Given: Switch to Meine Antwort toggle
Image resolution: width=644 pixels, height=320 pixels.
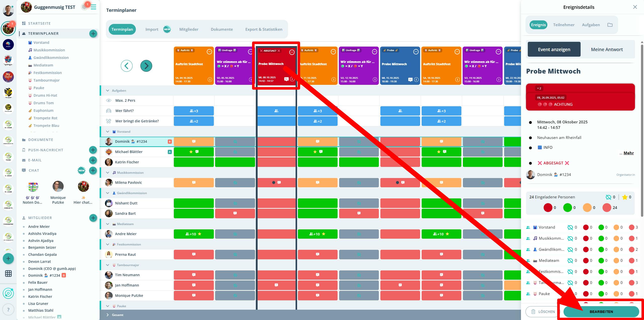Looking at the screenshot, I should coord(607,49).
